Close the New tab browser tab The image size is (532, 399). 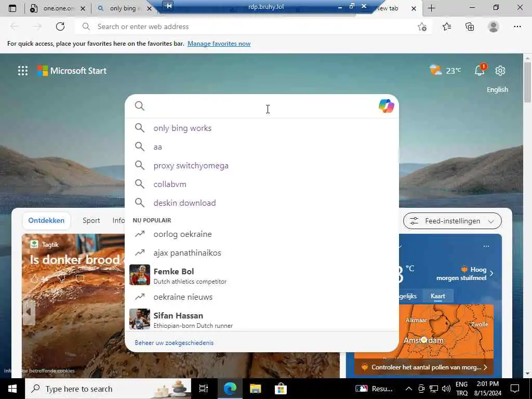point(414,8)
